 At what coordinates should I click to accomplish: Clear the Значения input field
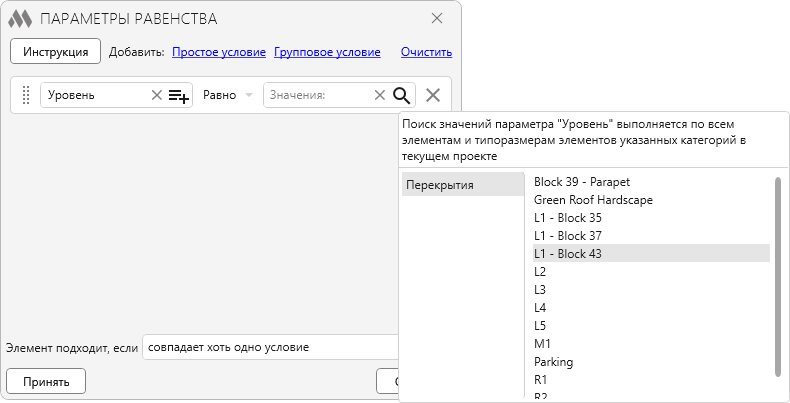(x=379, y=95)
